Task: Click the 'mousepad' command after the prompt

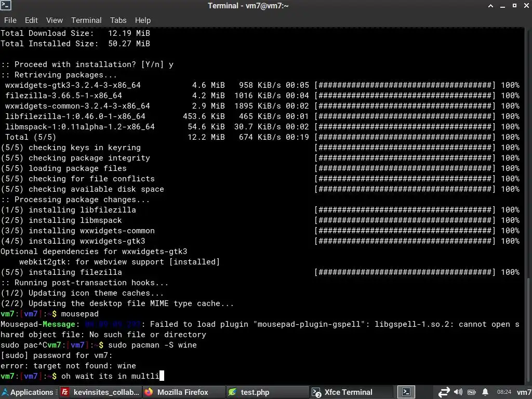Action: (x=79, y=314)
